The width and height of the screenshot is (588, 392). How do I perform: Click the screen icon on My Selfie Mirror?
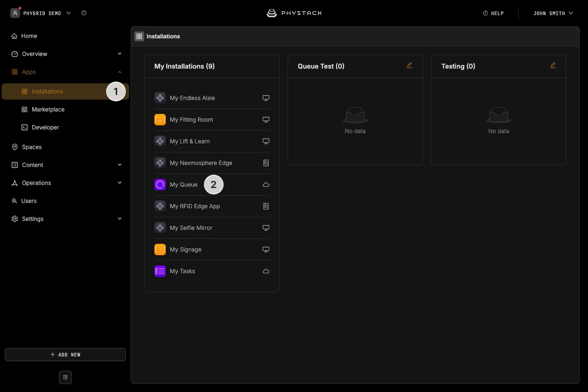[266, 228]
